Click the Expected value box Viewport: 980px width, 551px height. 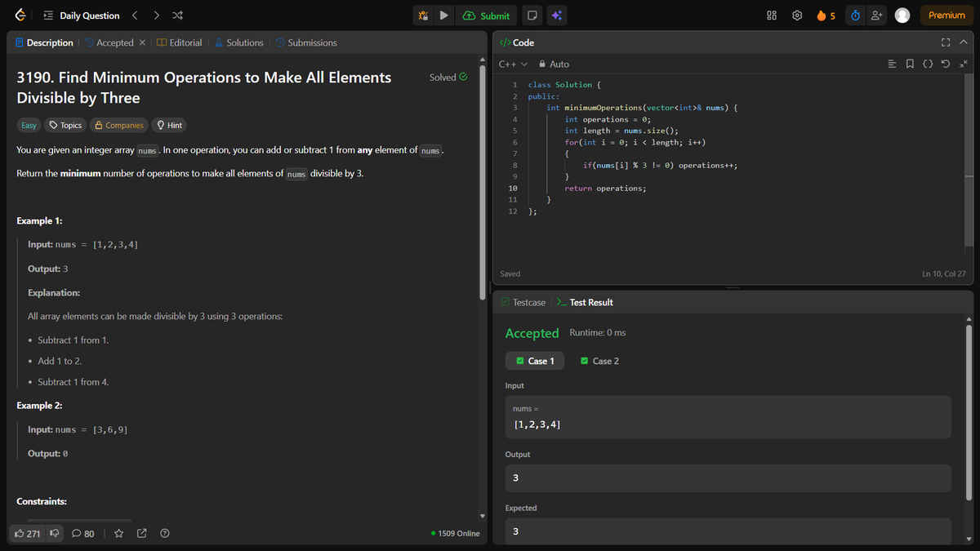(x=728, y=531)
